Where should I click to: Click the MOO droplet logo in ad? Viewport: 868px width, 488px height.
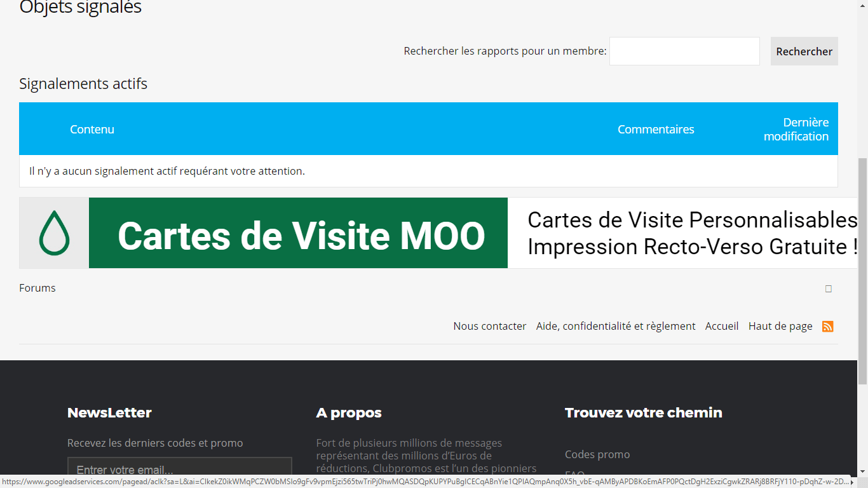[54, 233]
